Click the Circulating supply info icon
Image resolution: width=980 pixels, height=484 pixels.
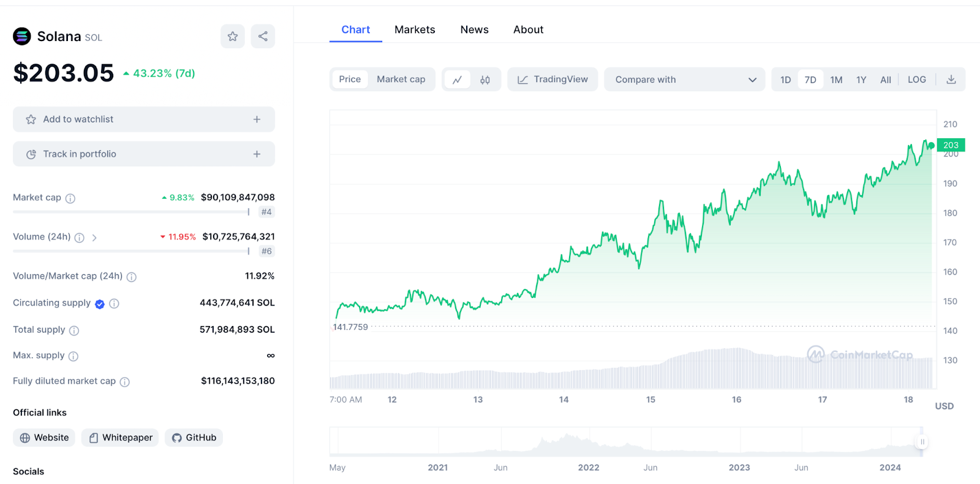(x=114, y=303)
